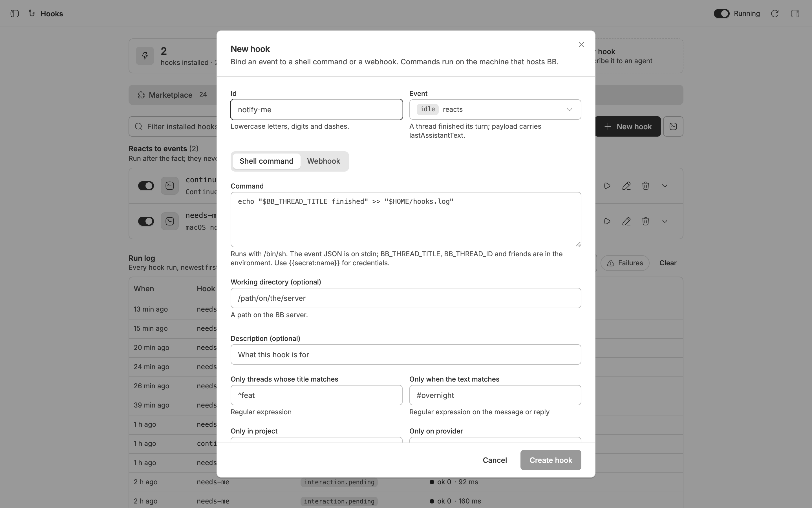Open the Marketplace tab
This screenshot has height=508, width=812.
coord(173,95)
